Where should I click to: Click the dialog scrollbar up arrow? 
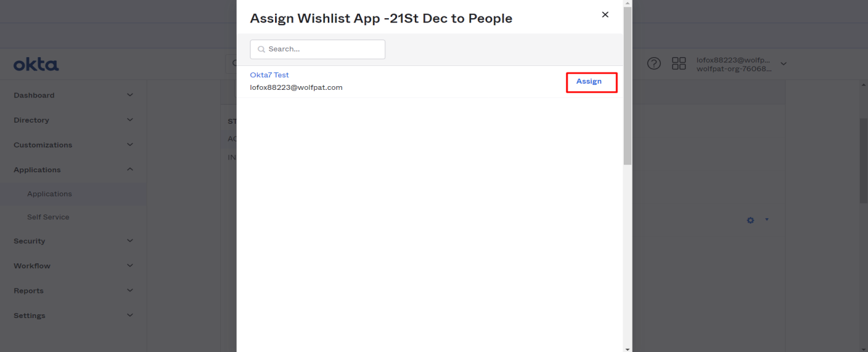[628, 3]
